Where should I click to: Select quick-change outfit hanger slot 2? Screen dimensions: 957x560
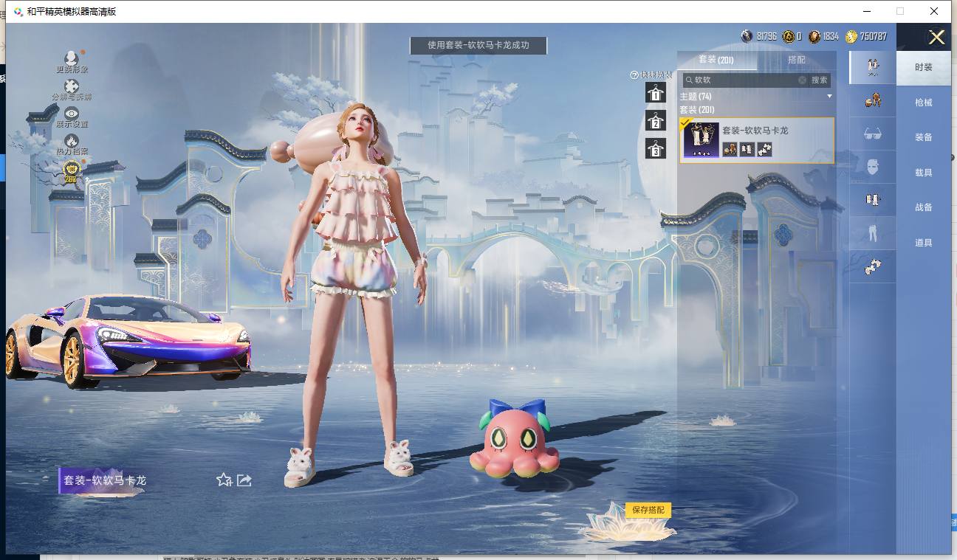(x=655, y=120)
